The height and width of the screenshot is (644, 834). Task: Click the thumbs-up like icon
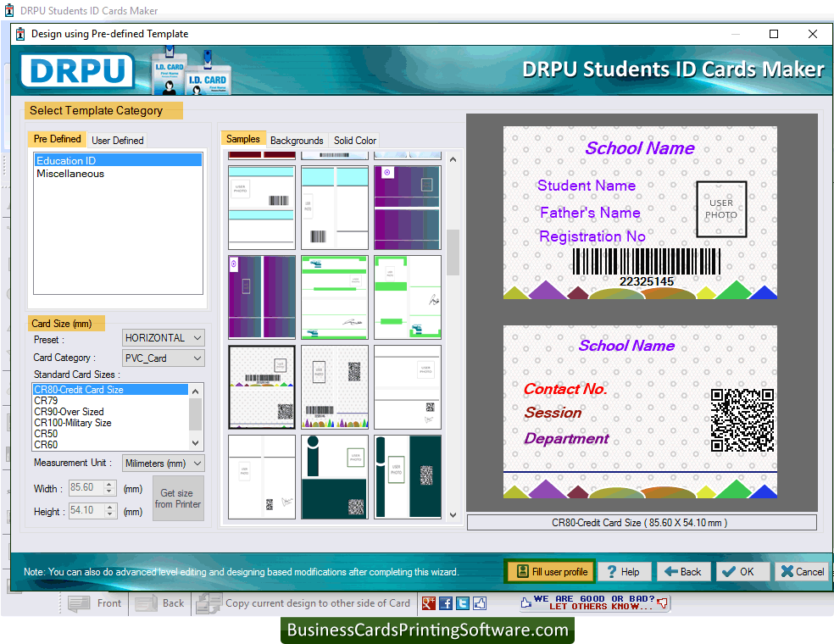(x=480, y=603)
